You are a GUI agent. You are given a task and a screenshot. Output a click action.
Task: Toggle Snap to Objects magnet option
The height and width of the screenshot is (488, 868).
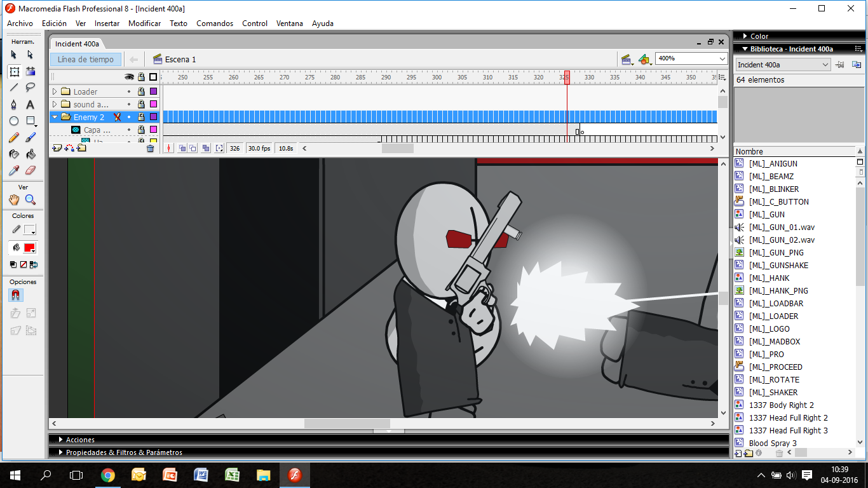click(15, 295)
